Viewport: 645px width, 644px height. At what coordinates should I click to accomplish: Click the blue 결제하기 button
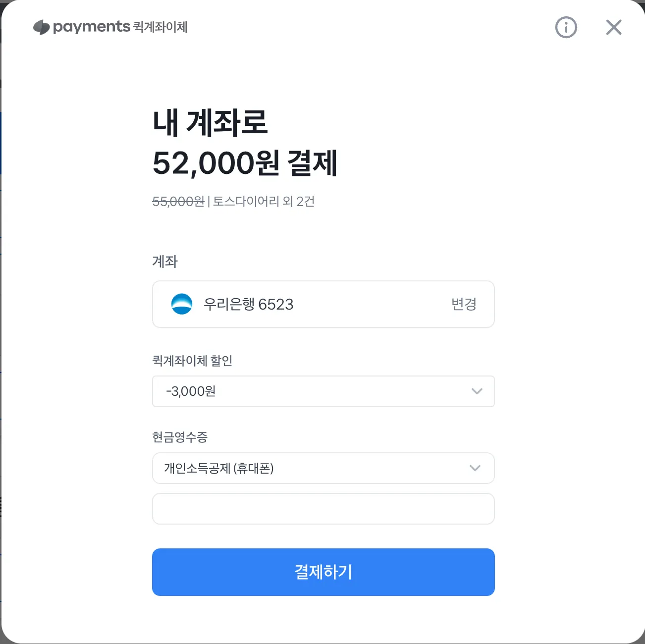coord(323,572)
